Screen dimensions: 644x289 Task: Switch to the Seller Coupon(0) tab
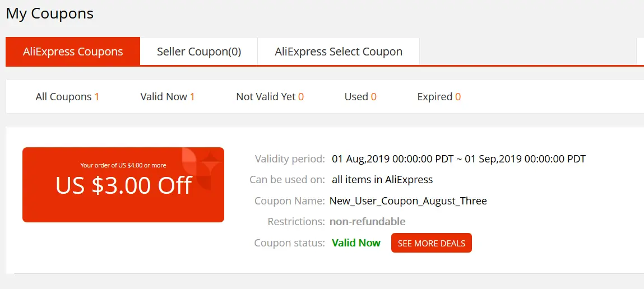pos(199,52)
